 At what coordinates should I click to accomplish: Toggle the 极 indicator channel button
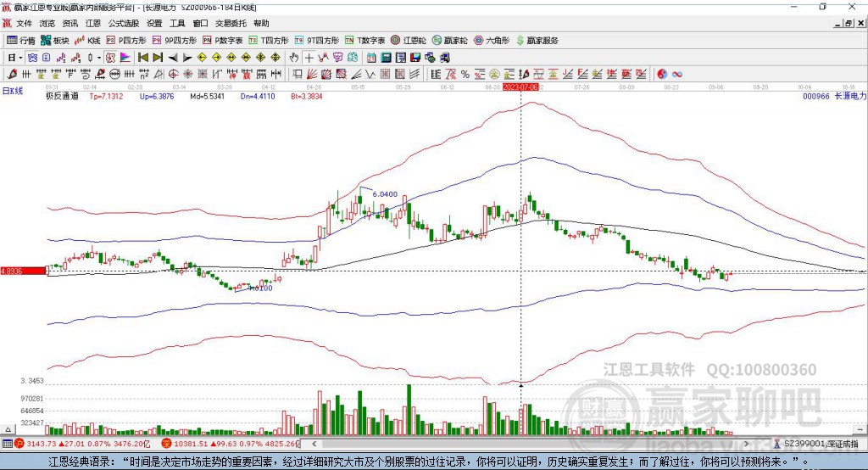(x=110, y=58)
